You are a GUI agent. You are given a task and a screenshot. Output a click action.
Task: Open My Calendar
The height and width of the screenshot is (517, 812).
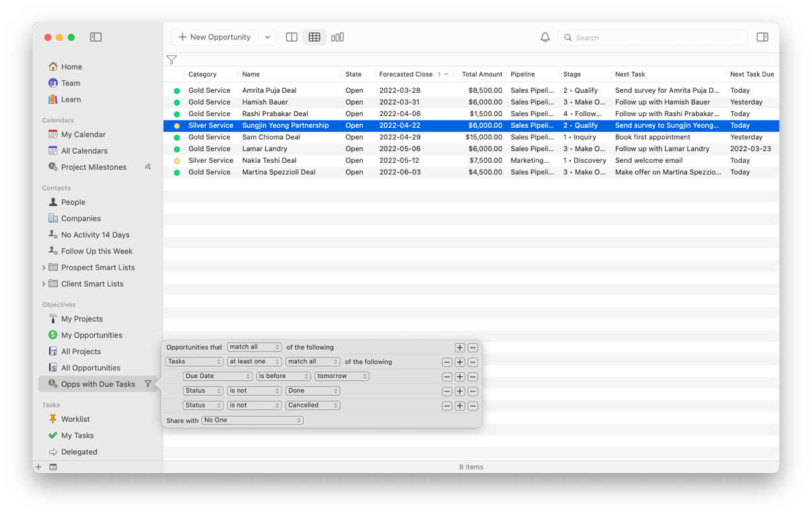(83, 134)
